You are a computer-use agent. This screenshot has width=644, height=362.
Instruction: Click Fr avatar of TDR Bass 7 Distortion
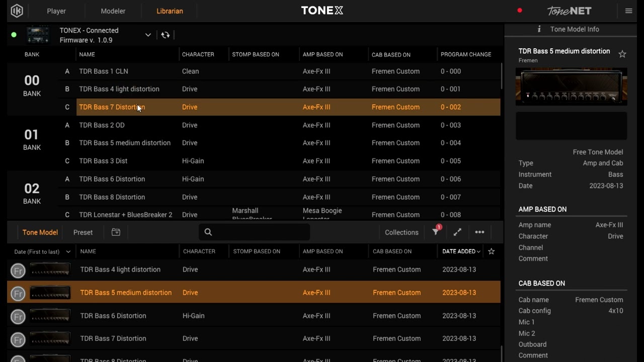click(18, 339)
